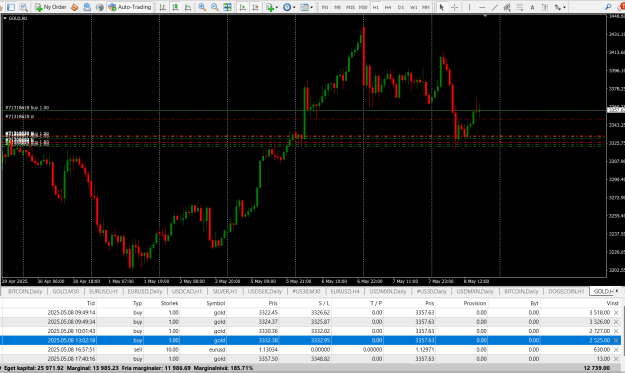
Task: Select the text A tool
Action: 532,7
